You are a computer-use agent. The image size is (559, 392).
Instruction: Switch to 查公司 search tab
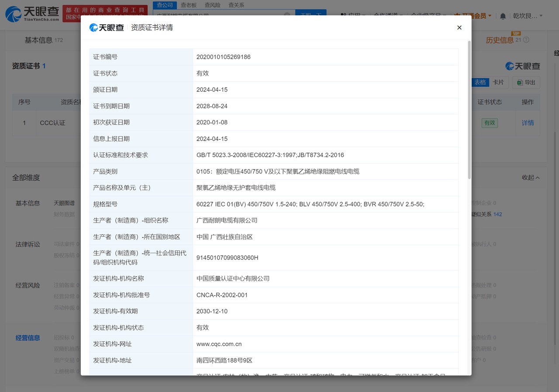[x=165, y=5]
